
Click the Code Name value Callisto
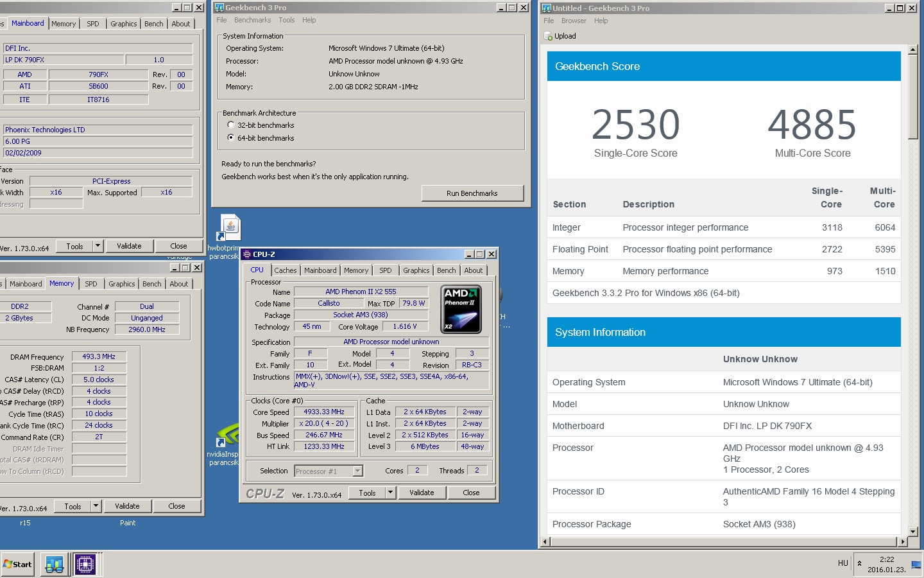coord(329,303)
